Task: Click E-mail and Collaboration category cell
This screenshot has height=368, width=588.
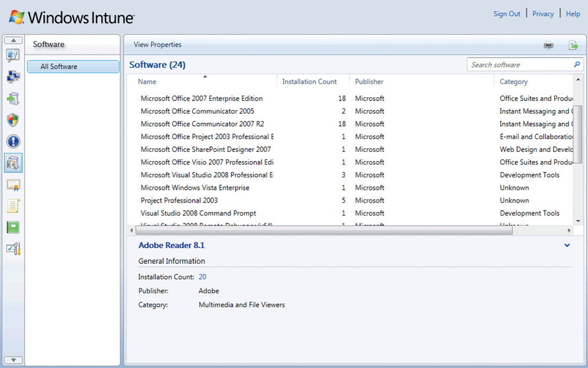Action: click(537, 137)
